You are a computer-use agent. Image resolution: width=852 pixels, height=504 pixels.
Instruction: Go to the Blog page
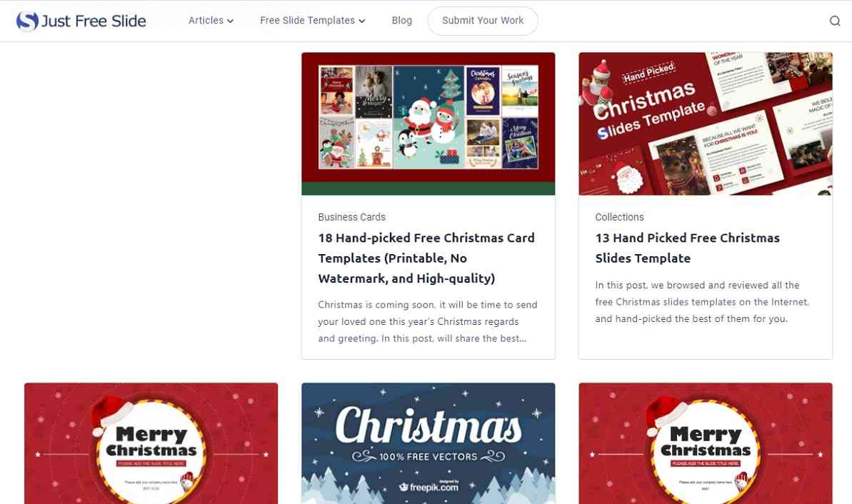coord(401,21)
